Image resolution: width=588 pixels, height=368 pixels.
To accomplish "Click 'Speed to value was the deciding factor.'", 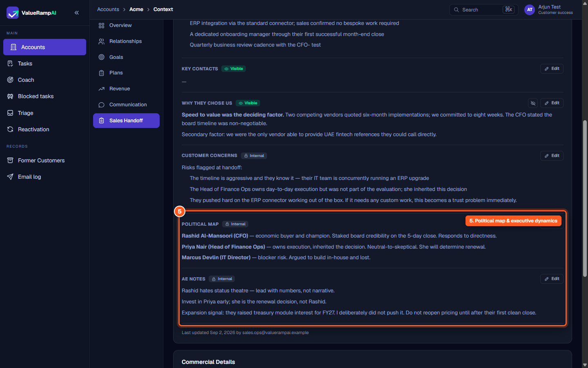I will pyautogui.click(x=233, y=115).
